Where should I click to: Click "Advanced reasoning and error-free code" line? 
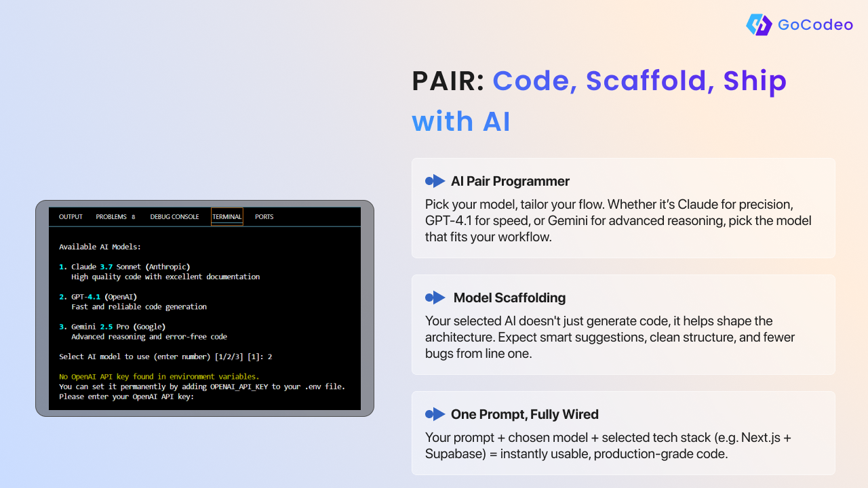click(x=149, y=336)
